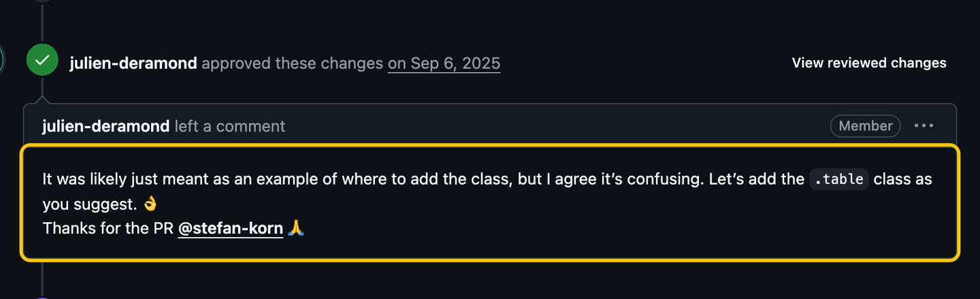Click the green approved checkmark icon
The height and width of the screenshot is (299, 980).
click(x=42, y=61)
